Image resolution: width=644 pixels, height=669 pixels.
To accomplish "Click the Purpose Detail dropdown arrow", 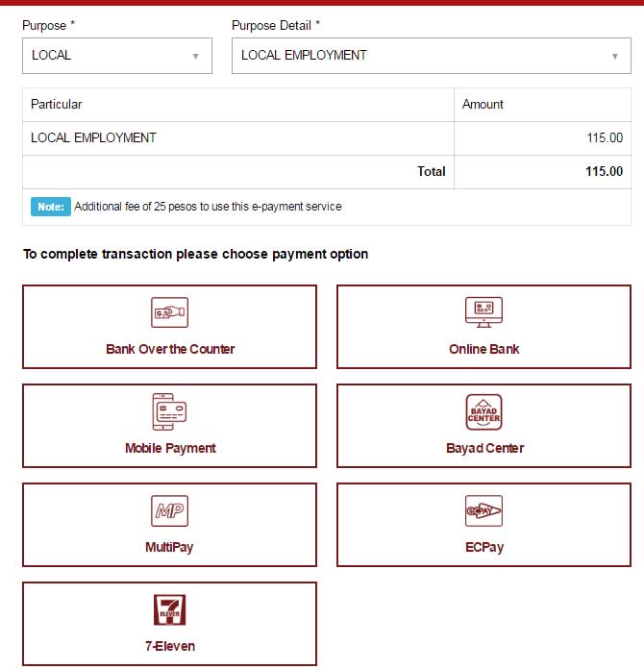I will tap(614, 57).
